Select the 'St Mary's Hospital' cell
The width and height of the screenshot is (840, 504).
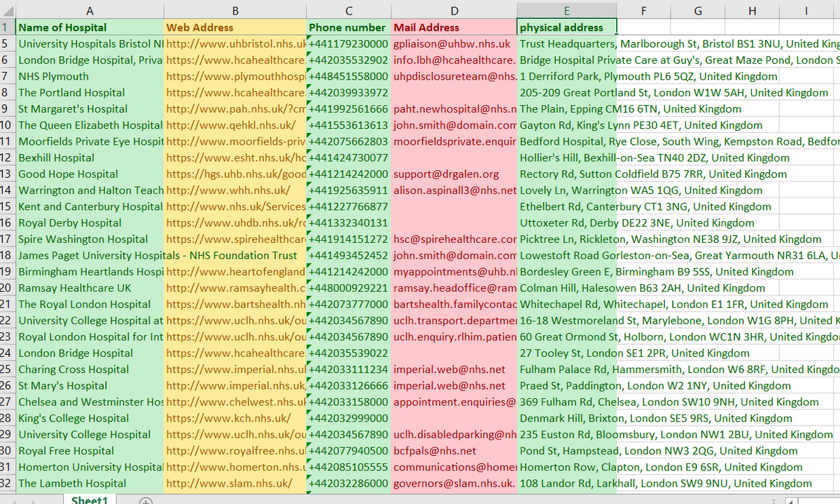(x=89, y=385)
